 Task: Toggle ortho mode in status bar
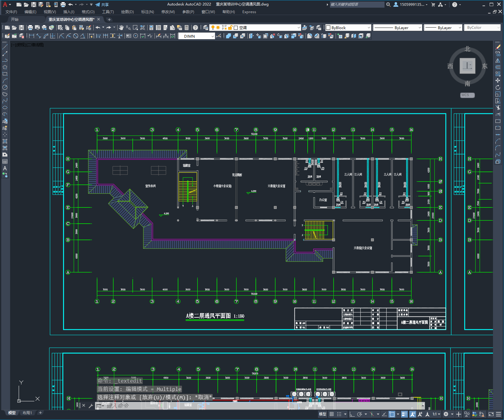point(352,414)
